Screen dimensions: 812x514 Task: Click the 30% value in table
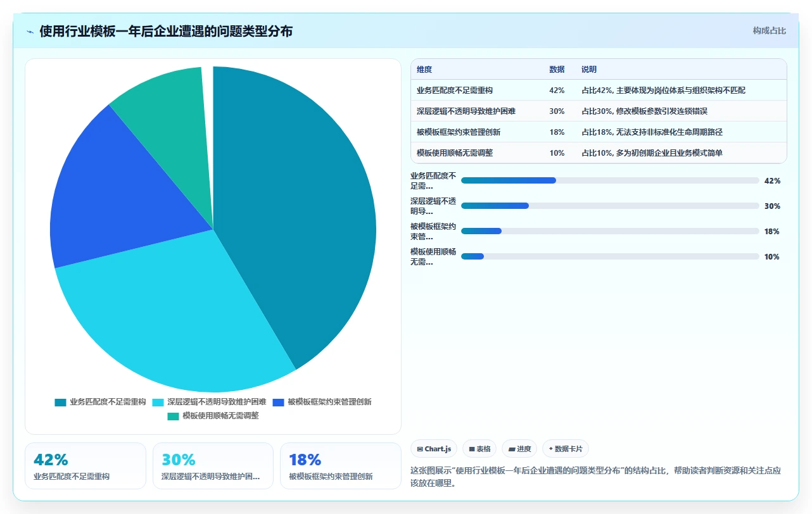point(557,111)
